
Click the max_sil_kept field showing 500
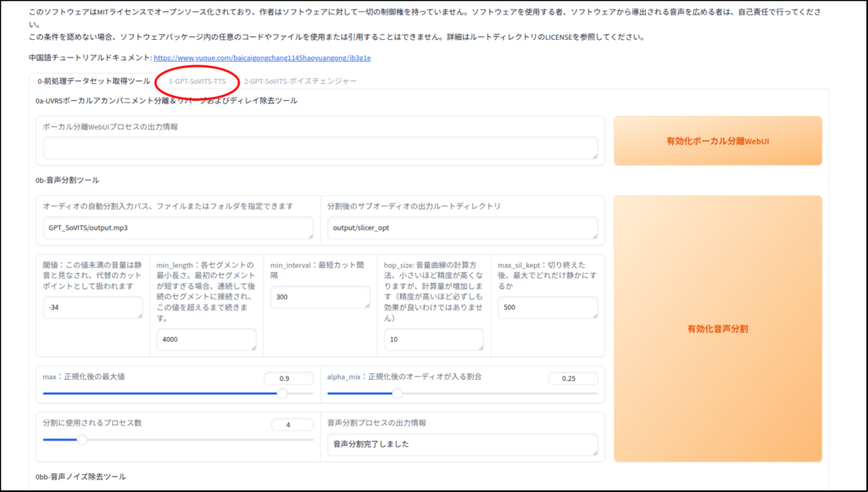tap(547, 308)
